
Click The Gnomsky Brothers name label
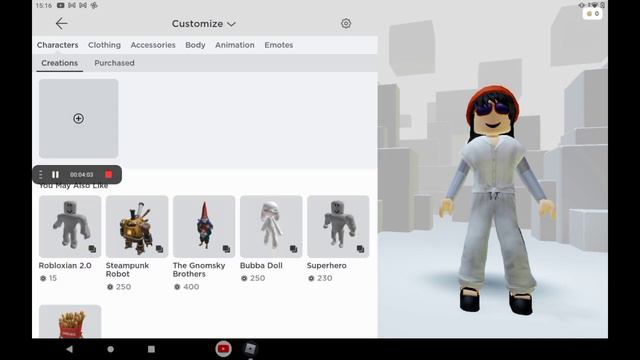pyautogui.click(x=199, y=270)
